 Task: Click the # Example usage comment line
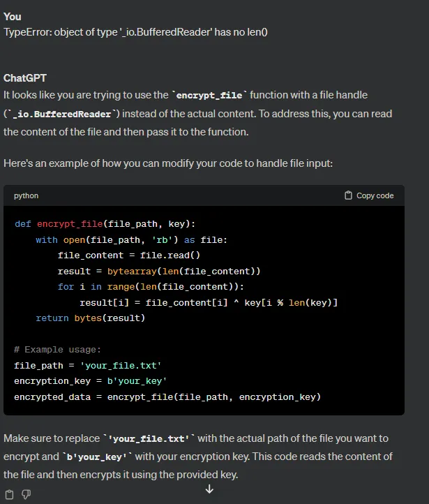click(x=57, y=350)
